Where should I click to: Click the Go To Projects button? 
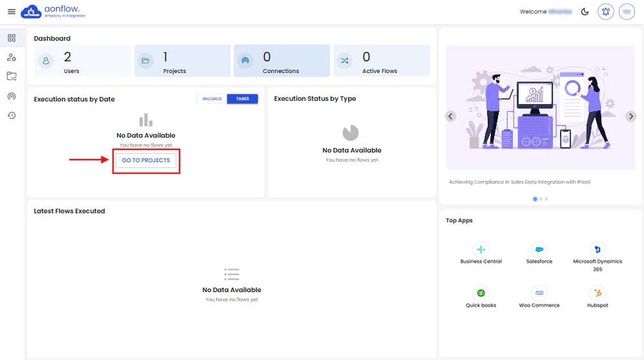[146, 160]
